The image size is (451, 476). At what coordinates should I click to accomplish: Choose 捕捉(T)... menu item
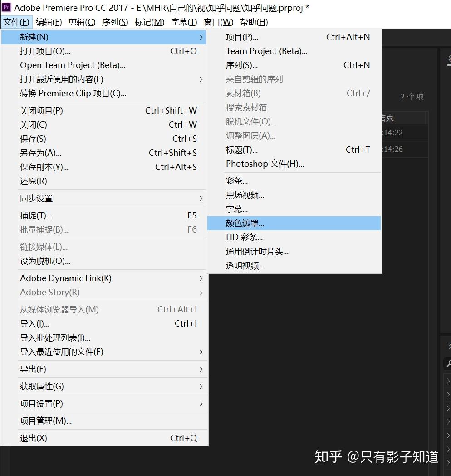pos(104,216)
